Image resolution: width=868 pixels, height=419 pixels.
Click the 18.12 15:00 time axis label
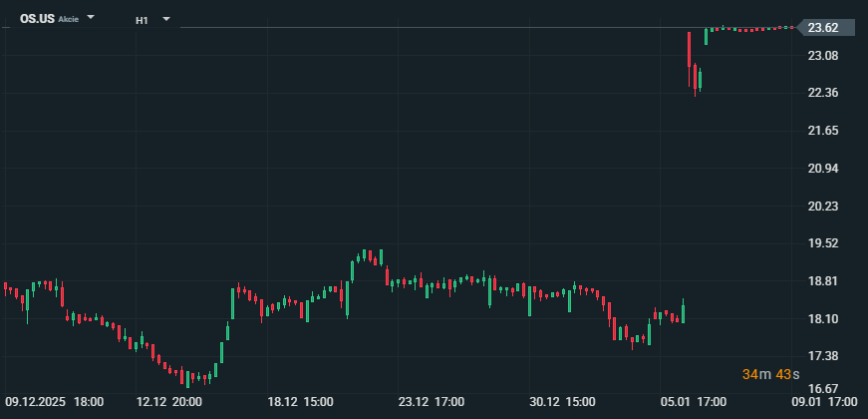[x=300, y=401]
